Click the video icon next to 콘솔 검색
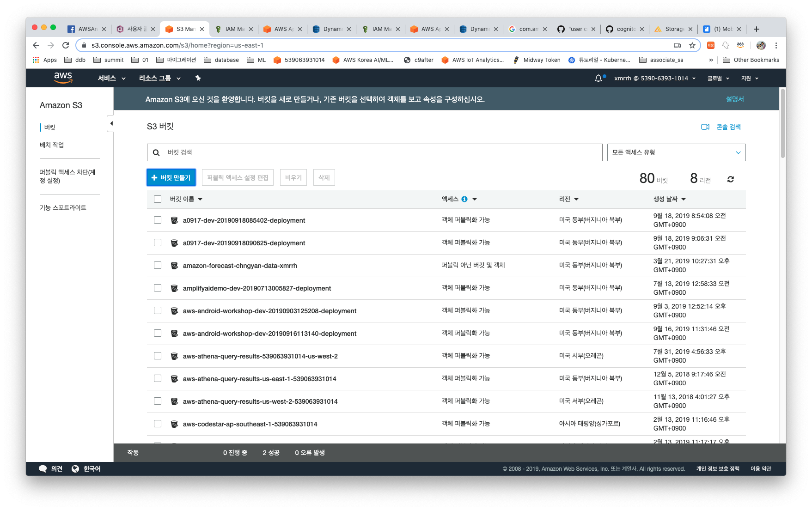812x510 pixels. (x=705, y=127)
